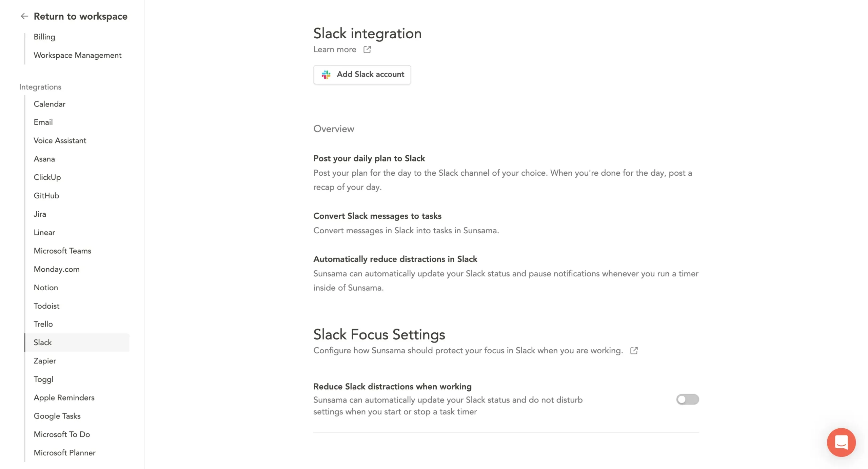The width and height of the screenshot is (868, 469).
Task: Select the Jira integration
Action: click(40, 214)
